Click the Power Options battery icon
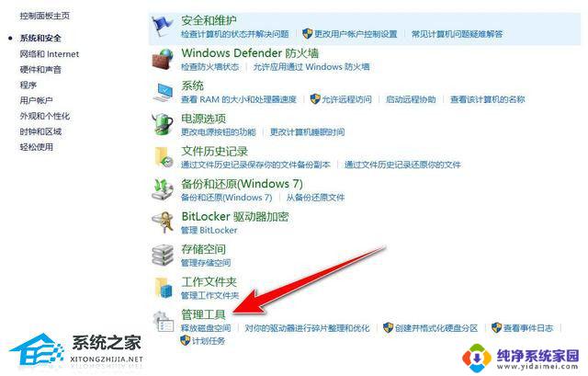This screenshot has height=376, width=588. [163, 124]
